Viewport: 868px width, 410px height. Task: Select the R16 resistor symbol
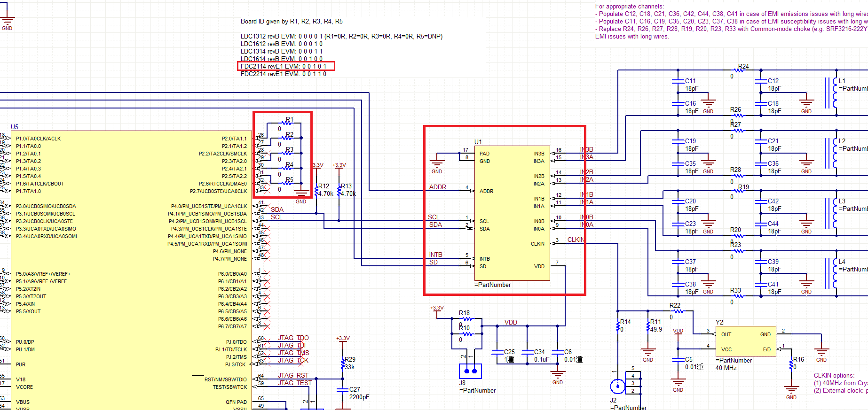(791, 364)
